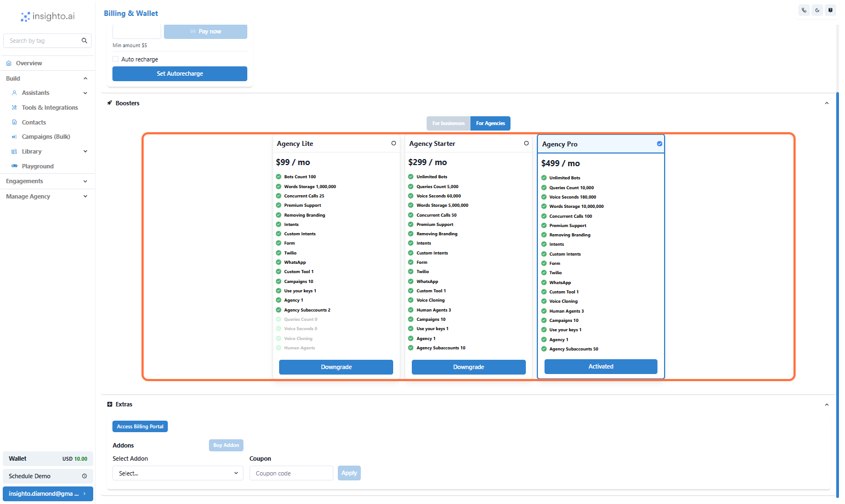Viewport: 845px width, 504px height.
Task: Click the Schedule Demo clock icon
Action: (84, 476)
